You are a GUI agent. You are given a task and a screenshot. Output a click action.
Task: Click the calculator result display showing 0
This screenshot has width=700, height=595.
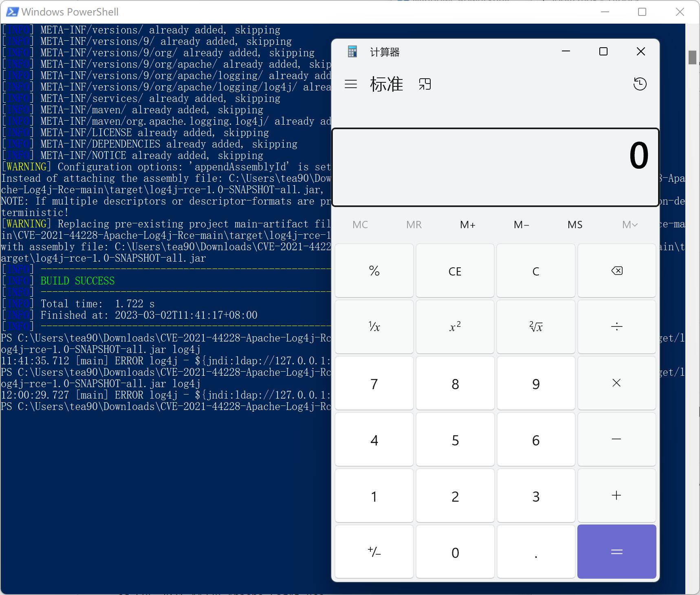[x=495, y=167]
